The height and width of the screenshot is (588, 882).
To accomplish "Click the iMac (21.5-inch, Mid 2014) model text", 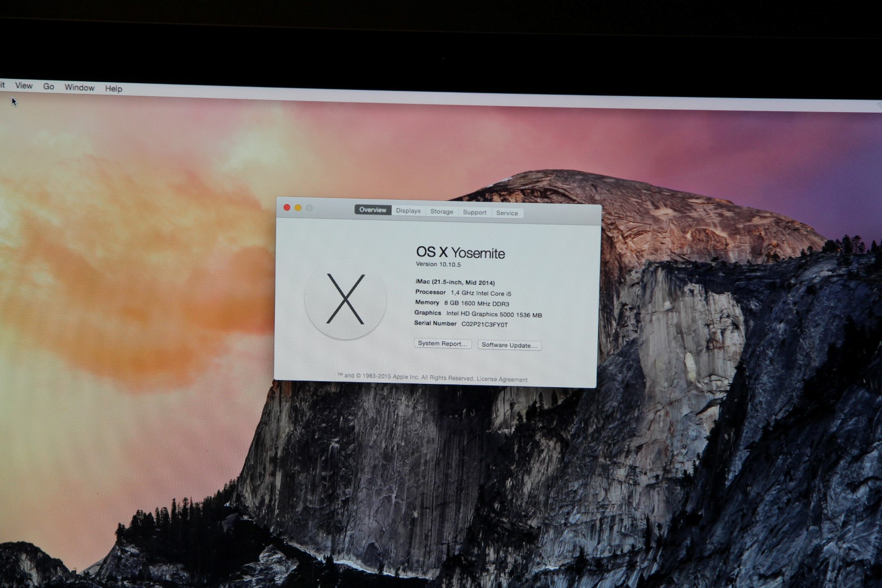I will [455, 283].
